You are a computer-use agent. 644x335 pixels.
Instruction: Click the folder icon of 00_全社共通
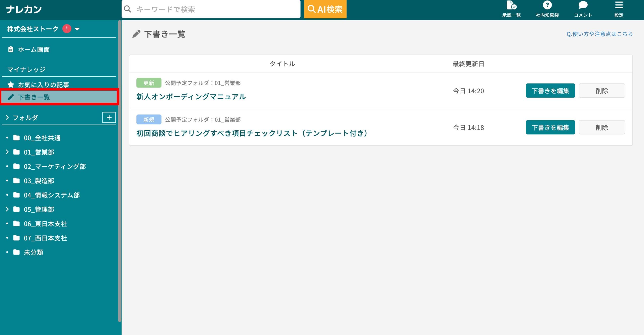point(17,138)
